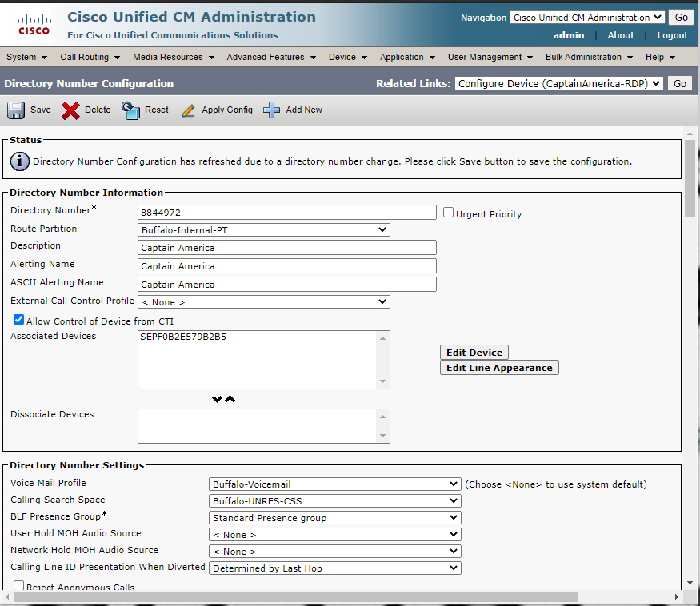This screenshot has height=606, width=700.
Task: Open the User Hold MOH Audio Source dropdown
Action: coord(335,535)
